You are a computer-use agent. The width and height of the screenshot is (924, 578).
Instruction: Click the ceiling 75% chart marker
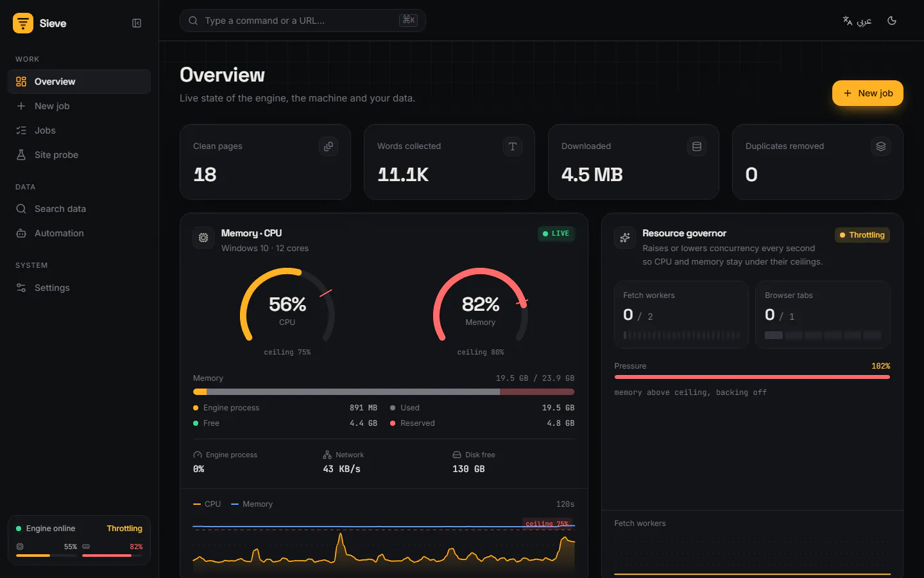click(547, 523)
